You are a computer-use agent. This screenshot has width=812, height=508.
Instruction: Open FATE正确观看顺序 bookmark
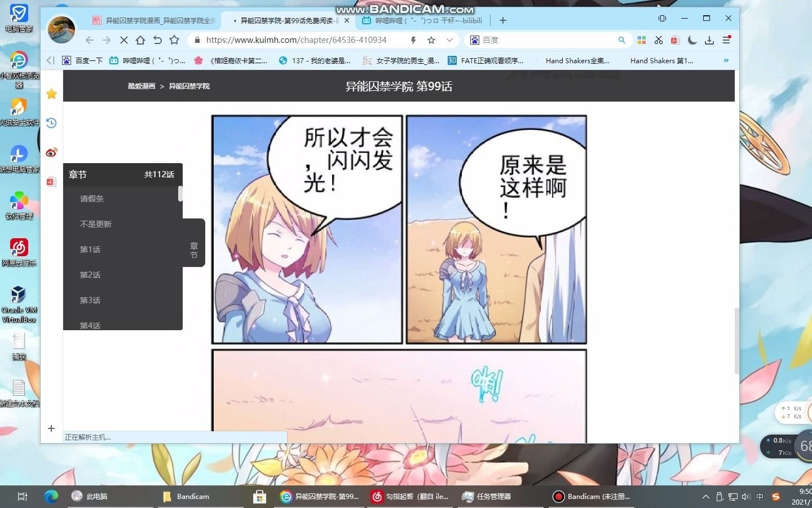[x=486, y=60]
